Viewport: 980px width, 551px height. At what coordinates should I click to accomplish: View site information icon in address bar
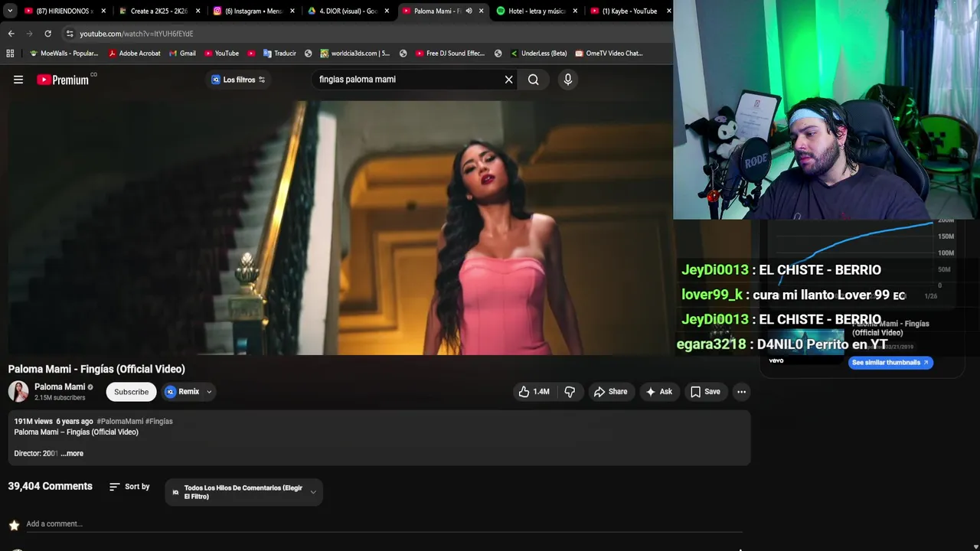click(x=70, y=34)
